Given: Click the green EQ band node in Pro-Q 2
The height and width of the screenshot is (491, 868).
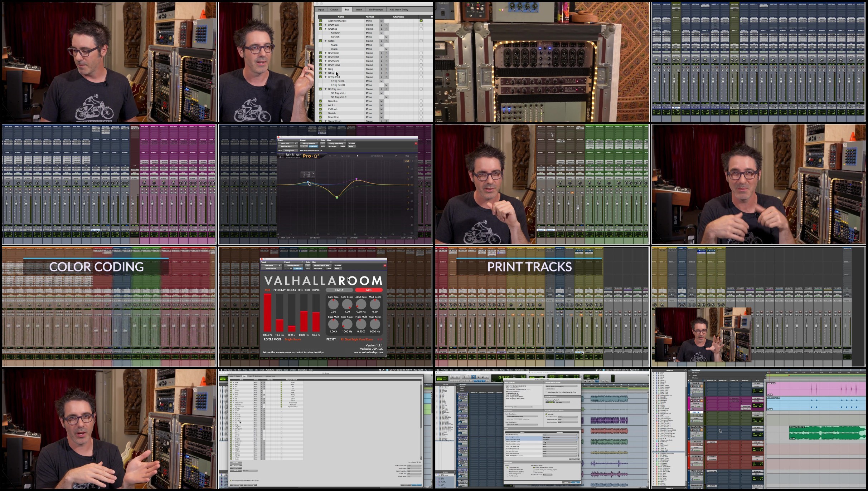Looking at the screenshot, I should [337, 197].
